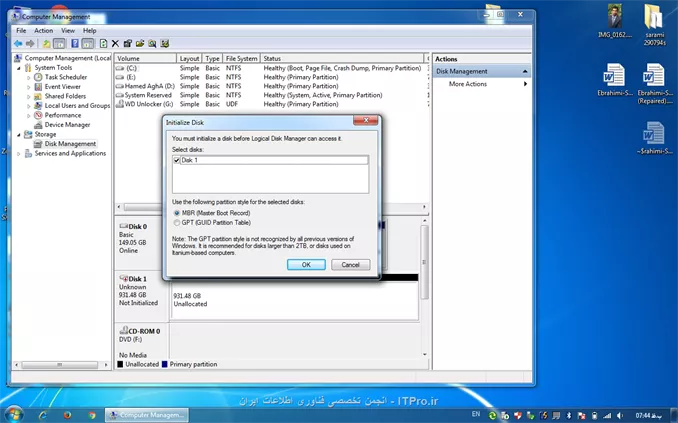
Task: Toggle Show/Hide Action Pane toolbar icon
Action: (x=88, y=44)
